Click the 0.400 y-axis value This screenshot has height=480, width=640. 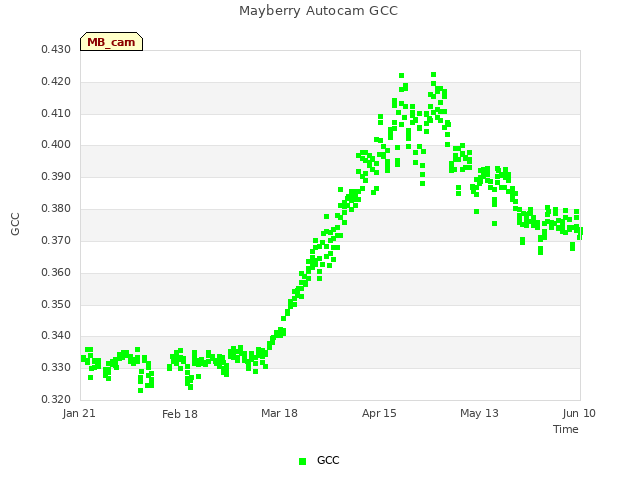[x=56, y=144]
